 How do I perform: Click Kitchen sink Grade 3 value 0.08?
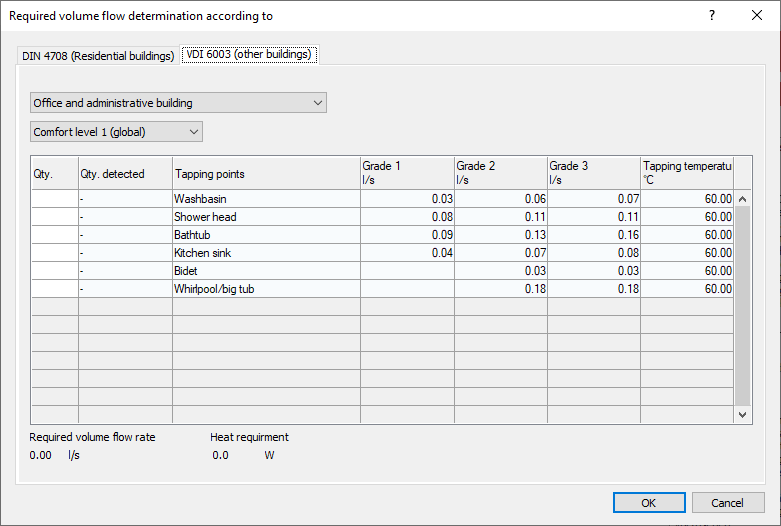coord(594,253)
